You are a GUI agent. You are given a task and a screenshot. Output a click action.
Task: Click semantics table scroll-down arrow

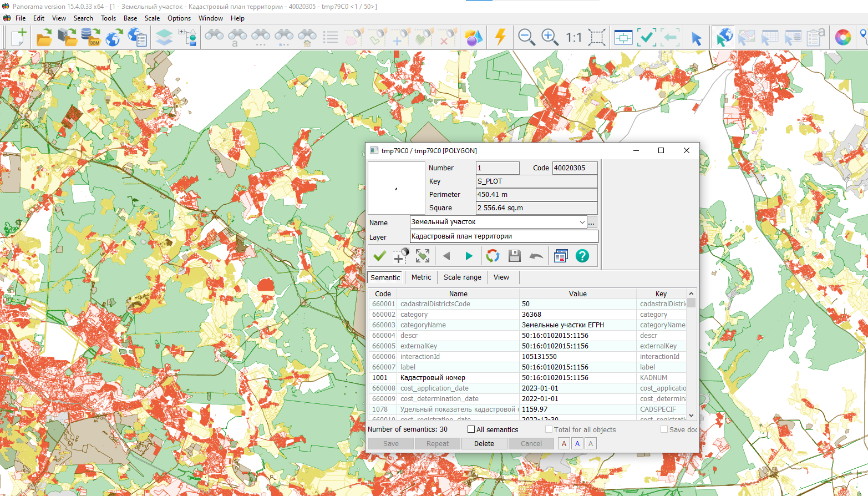click(x=691, y=415)
